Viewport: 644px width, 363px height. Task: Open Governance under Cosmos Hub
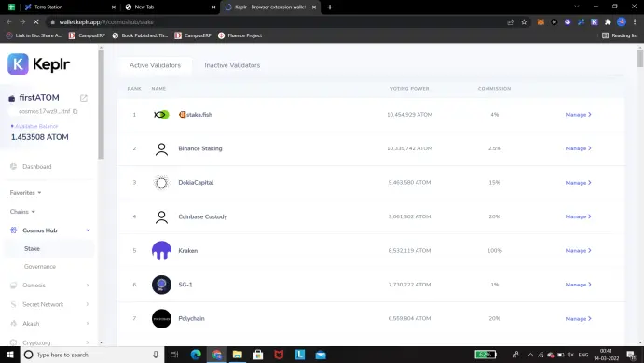pyautogui.click(x=40, y=266)
